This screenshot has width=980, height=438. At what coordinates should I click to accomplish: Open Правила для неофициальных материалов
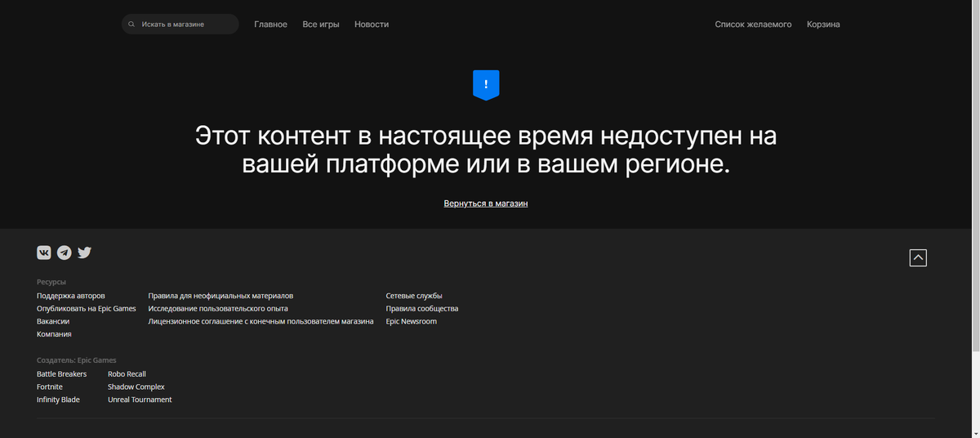pos(220,296)
